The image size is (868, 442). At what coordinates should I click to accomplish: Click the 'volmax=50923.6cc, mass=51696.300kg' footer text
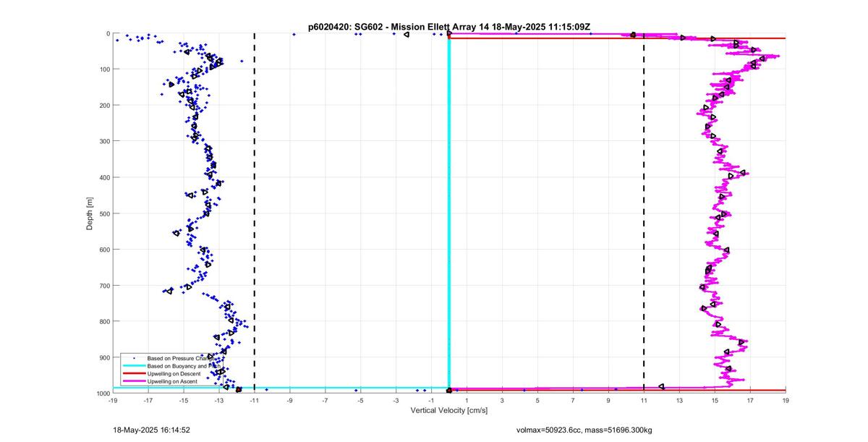coord(584,430)
